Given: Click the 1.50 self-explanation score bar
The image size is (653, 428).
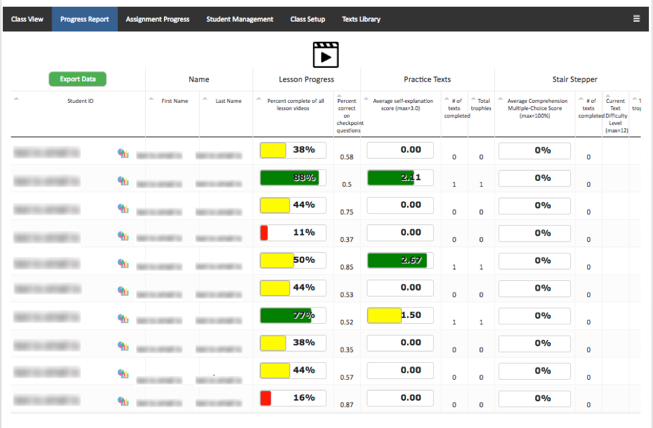Looking at the screenshot, I should 400,316.
